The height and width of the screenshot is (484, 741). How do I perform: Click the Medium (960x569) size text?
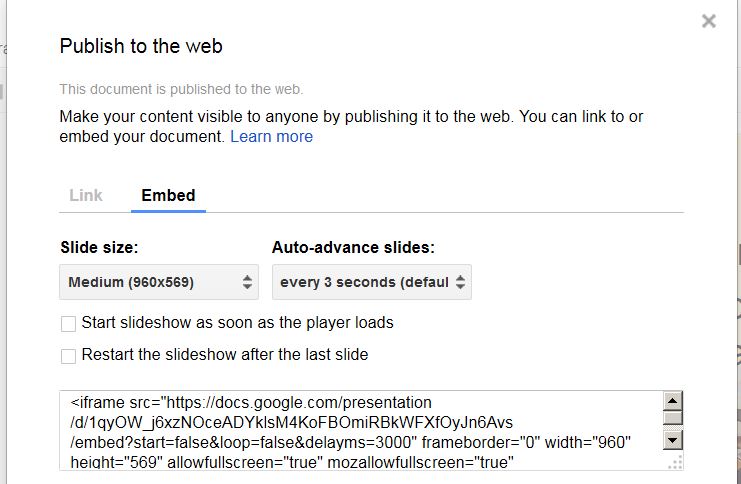point(131,282)
